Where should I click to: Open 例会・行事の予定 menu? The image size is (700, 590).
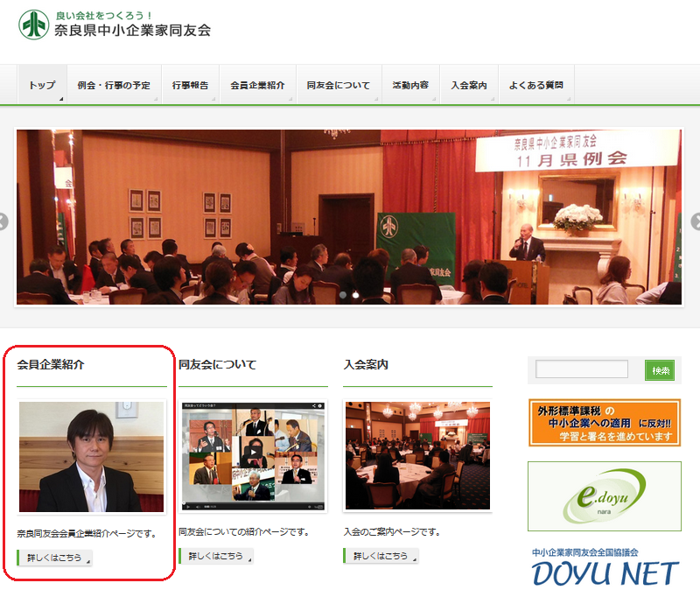coord(114,85)
